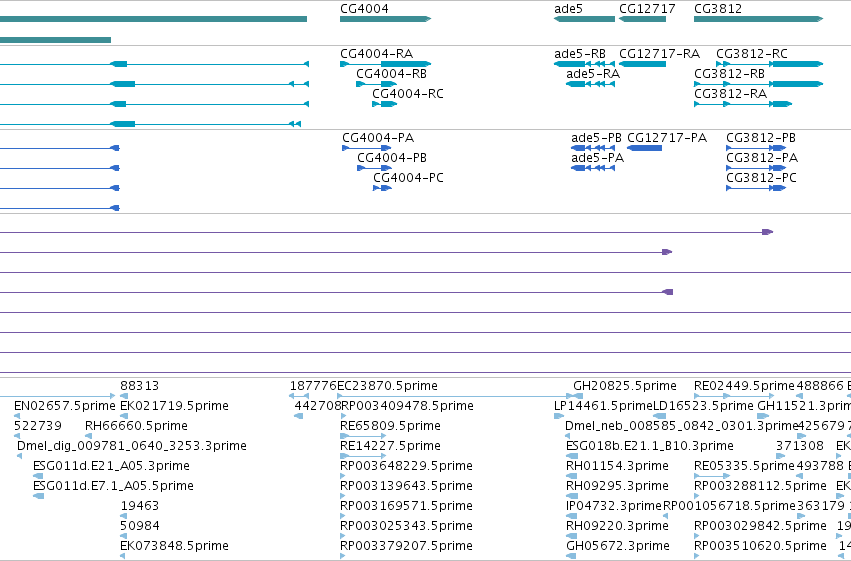Select protein CG4004-PA
The width and height of the screenshot is (851, 561).
[366, 148]
